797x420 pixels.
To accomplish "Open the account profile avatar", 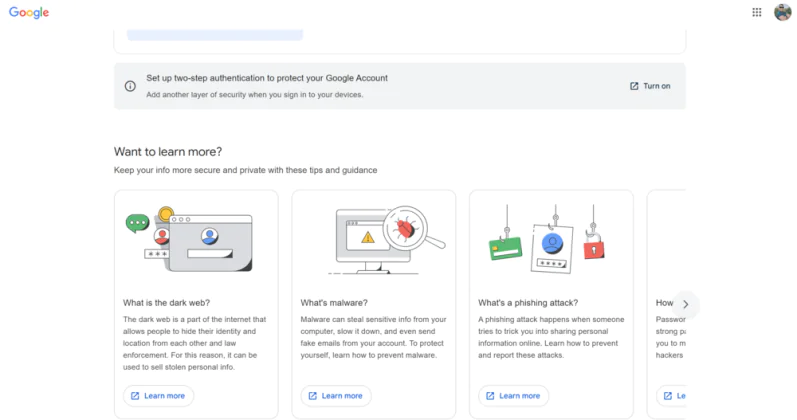I will 782,12.
